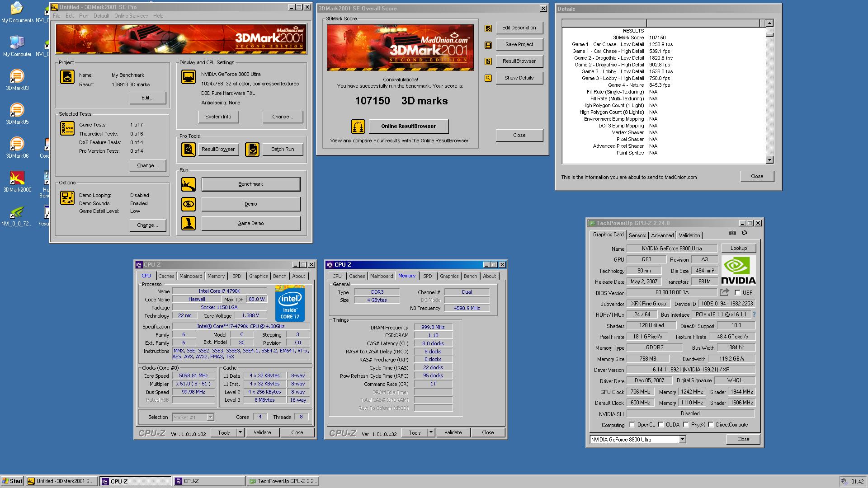
Task: Toggle the OpenCL checkbox in GPU-Z
Action: pos(632,425)
